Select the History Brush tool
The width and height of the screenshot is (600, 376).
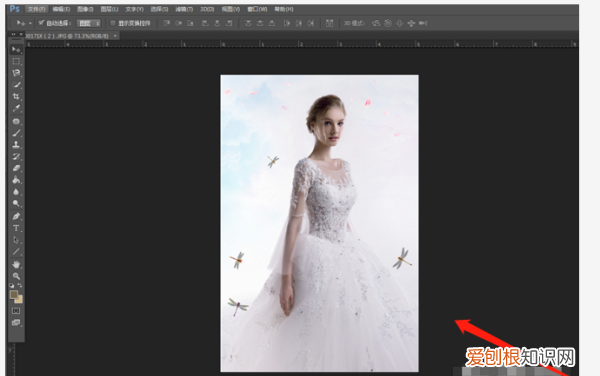point(16,156)
